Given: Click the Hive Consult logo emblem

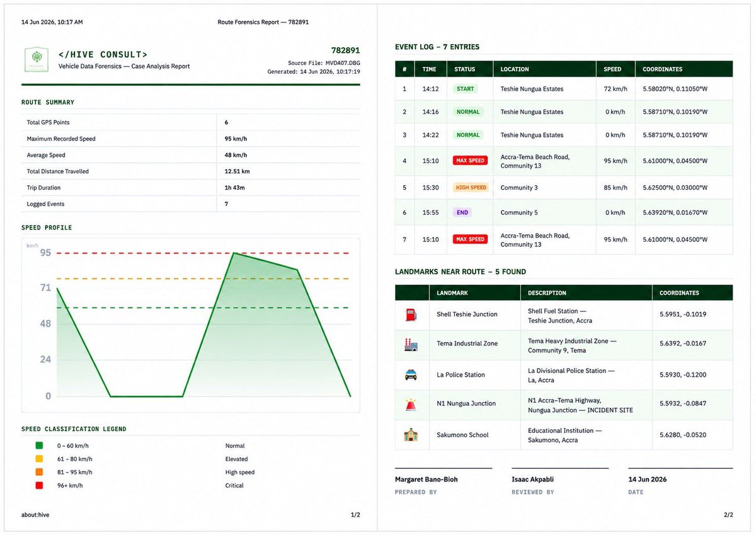Looking at the screenshot, I should pyautogui.click(x=37, y=59).
